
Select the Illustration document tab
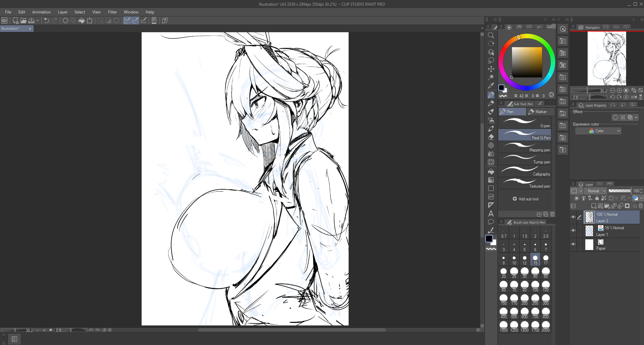(x=17, y=29)
